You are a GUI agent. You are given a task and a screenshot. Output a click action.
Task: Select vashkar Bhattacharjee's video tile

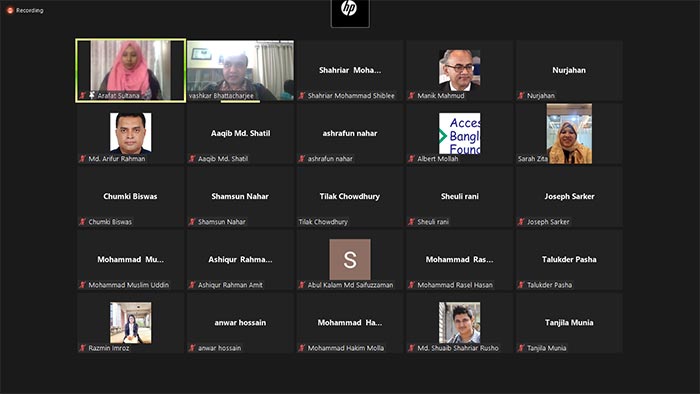click(x=240, y=70)
